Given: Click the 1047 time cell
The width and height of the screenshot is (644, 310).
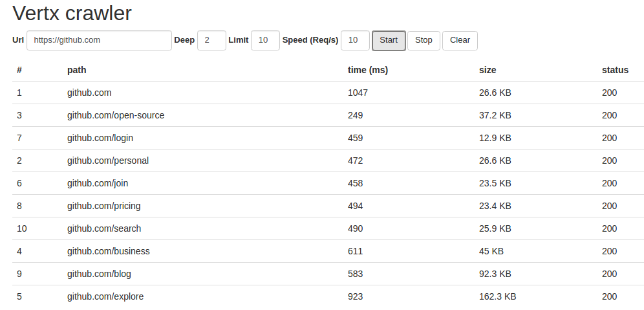Looking at the screenshot, I should point(358,93).
